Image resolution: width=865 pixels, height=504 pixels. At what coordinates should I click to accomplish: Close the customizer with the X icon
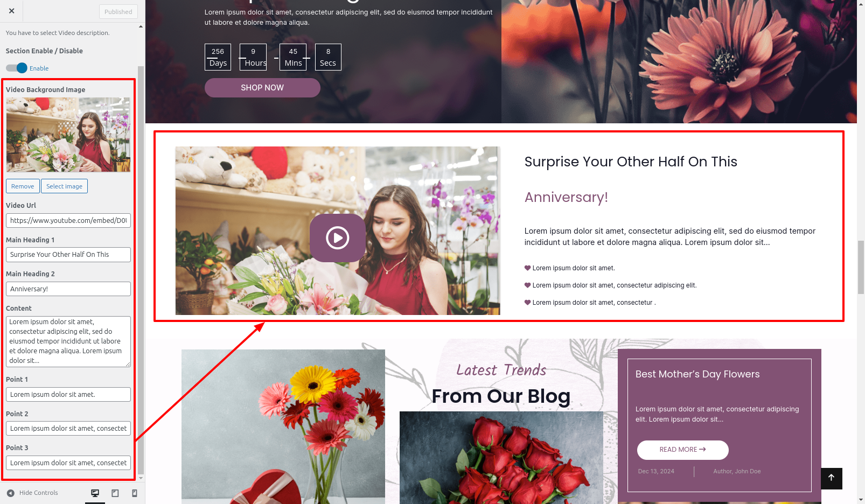[x=11, y=11]
